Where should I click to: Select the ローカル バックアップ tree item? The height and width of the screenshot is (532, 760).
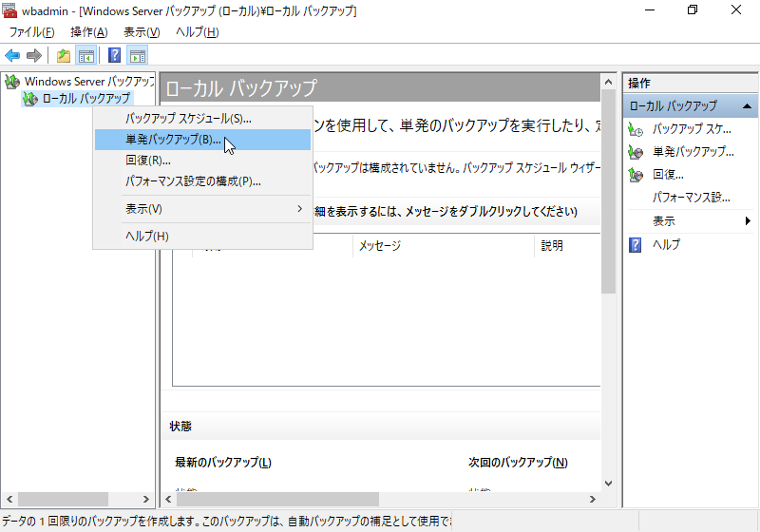[x=86, y=99]
